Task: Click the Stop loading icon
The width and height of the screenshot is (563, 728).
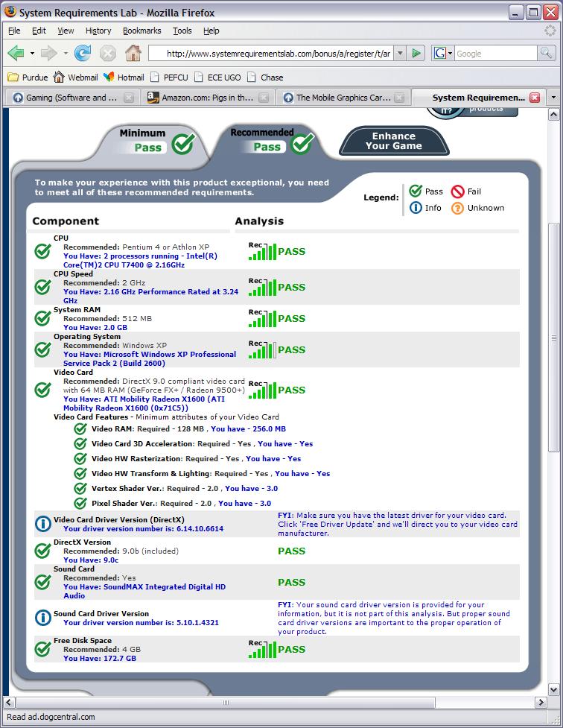Action: point(108,54)
